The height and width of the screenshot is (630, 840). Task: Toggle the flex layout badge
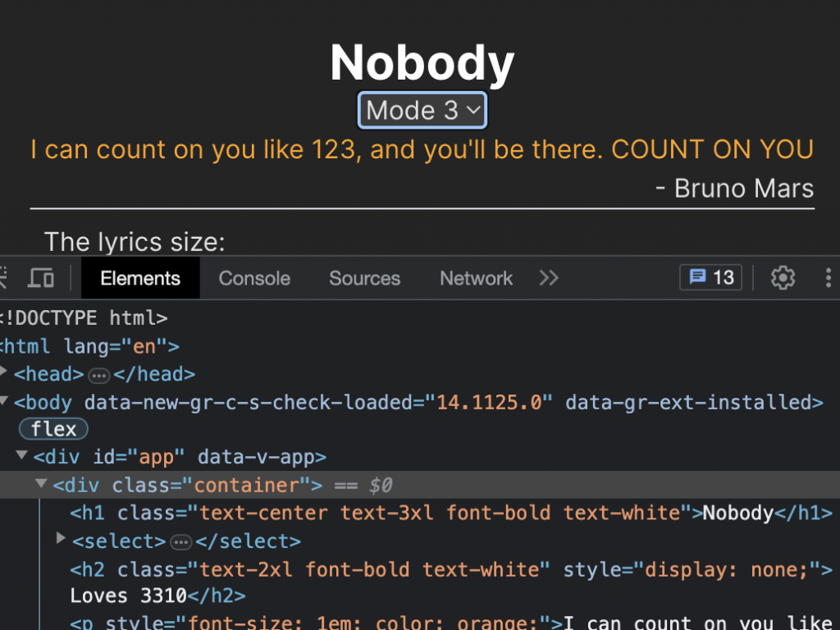pyautogui.click(x=53, y=429)
